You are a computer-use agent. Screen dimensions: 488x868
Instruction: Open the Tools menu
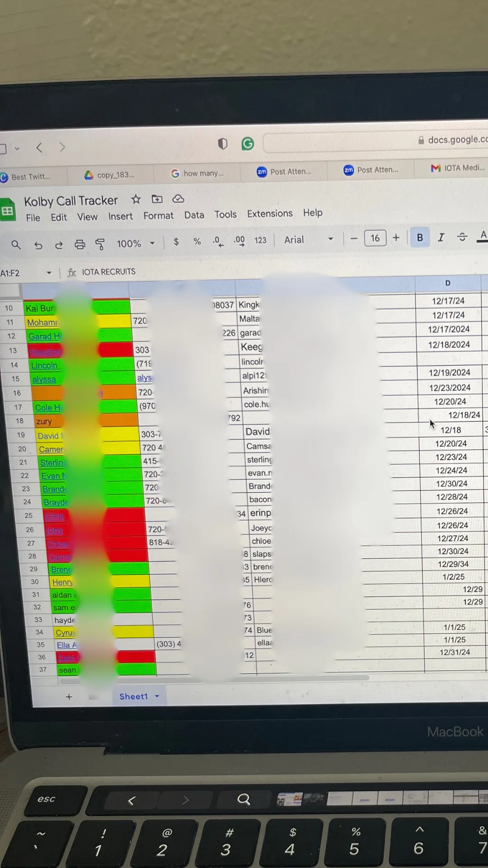[x=225, y=214]
